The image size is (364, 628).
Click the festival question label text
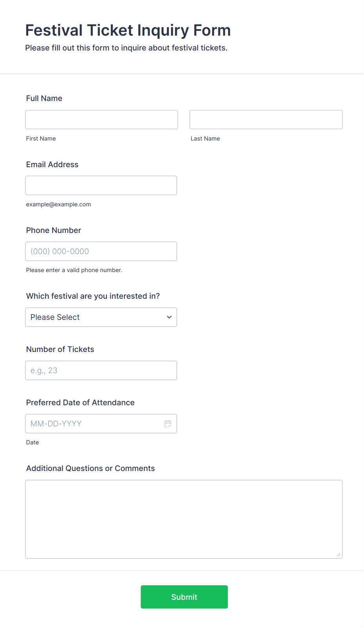[x=93, y=296]
